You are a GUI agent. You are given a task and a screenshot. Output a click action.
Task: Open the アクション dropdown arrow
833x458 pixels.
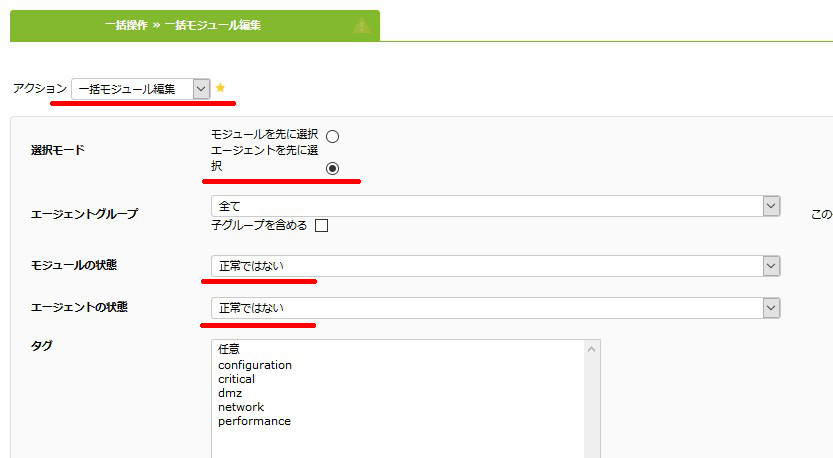[x=201, y=89]
